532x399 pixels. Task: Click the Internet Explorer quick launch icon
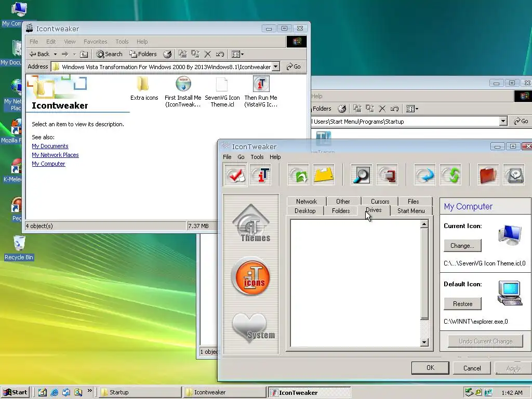54,392
